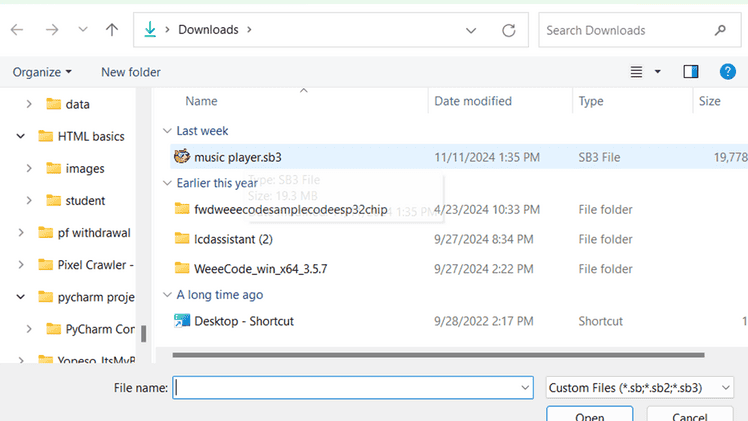Open the Help question mark icon
This screenshot has height=421, width=748.
[727, 72]
